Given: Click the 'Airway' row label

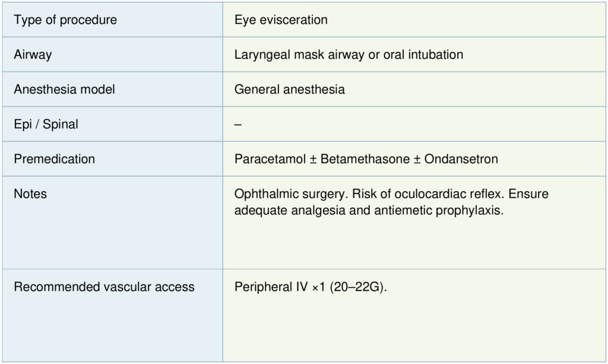Looking at the screenshot, I should [33, 55].
